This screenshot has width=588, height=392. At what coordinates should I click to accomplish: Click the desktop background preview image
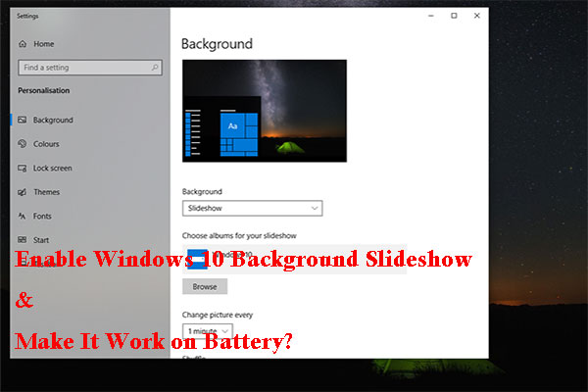264,110
